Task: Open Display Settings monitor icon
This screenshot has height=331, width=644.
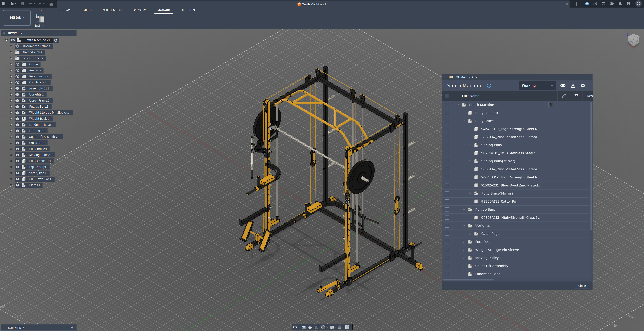Action: [x=332, y=327]
